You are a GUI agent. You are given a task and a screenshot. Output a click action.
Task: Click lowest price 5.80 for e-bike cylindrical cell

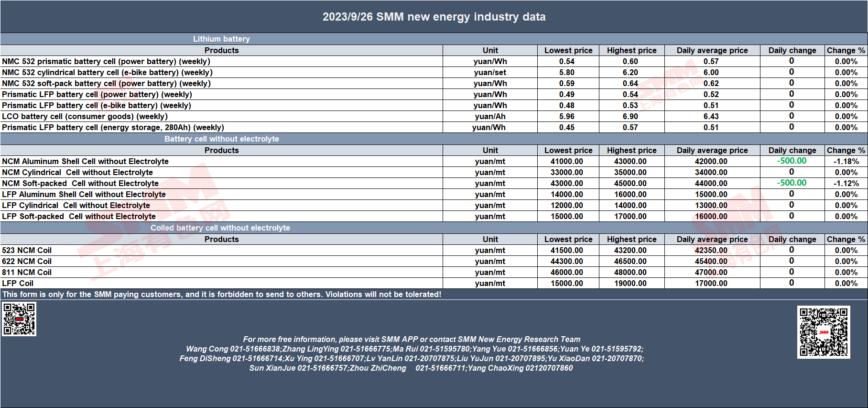click(567, 72)
